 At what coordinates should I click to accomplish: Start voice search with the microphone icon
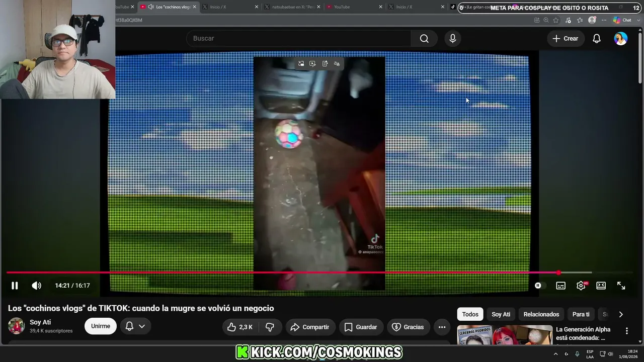pyautogui.click(x=453, y=39)
